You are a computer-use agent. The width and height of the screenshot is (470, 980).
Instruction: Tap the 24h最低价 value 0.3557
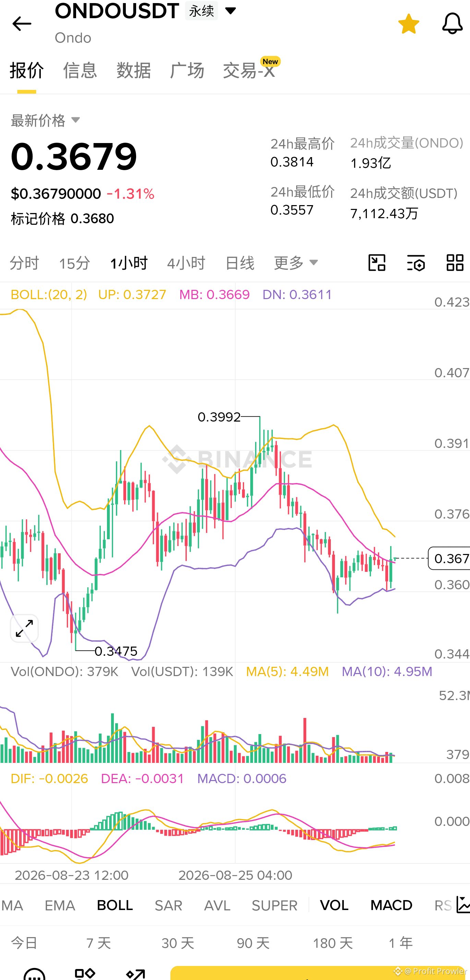pyautogui.click(x=292, y=210)
